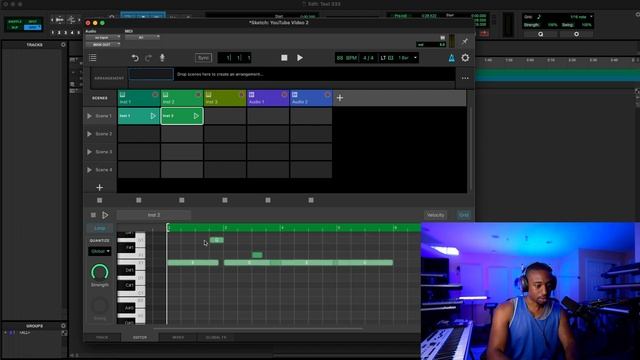
Task: Stop all clips with leftmost stop square
Action: (100, 200)
